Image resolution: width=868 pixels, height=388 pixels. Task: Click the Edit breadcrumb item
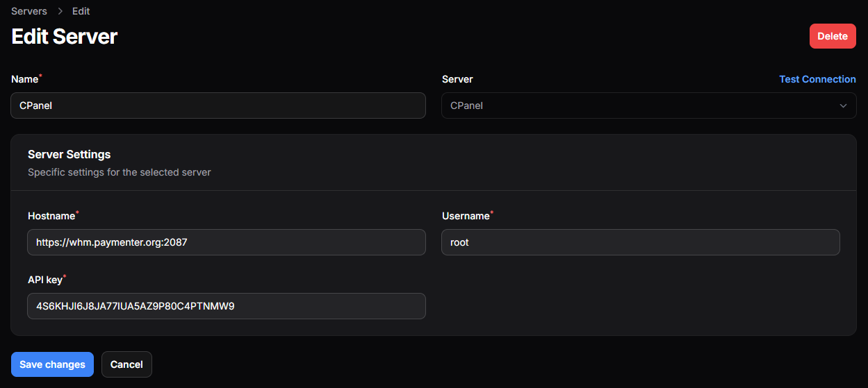[x=81, y=11]
